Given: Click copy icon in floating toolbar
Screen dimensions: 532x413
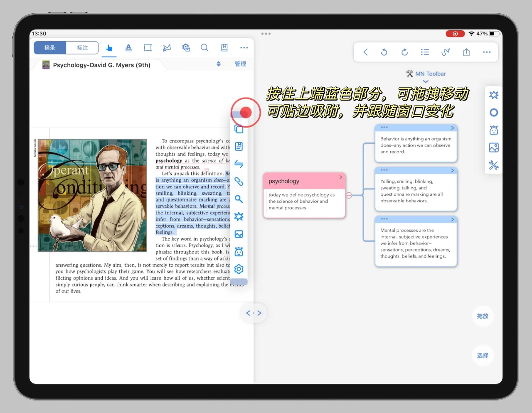Looking at the screenshot, I should [239, 129].
